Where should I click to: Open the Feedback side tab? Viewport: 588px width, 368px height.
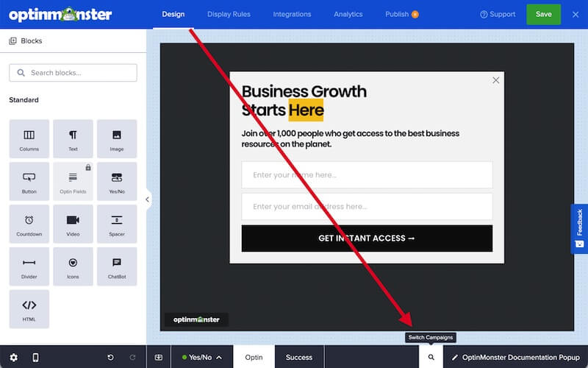tap(579, 229)
